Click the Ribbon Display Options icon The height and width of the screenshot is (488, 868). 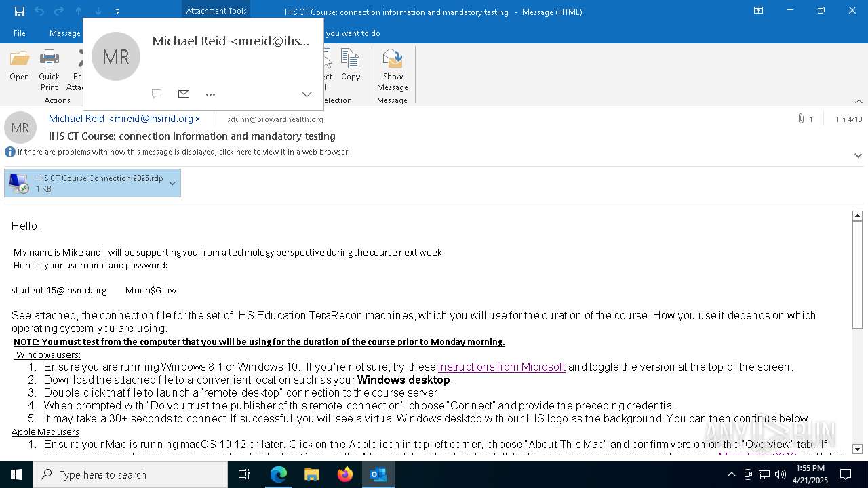[759, 11]
